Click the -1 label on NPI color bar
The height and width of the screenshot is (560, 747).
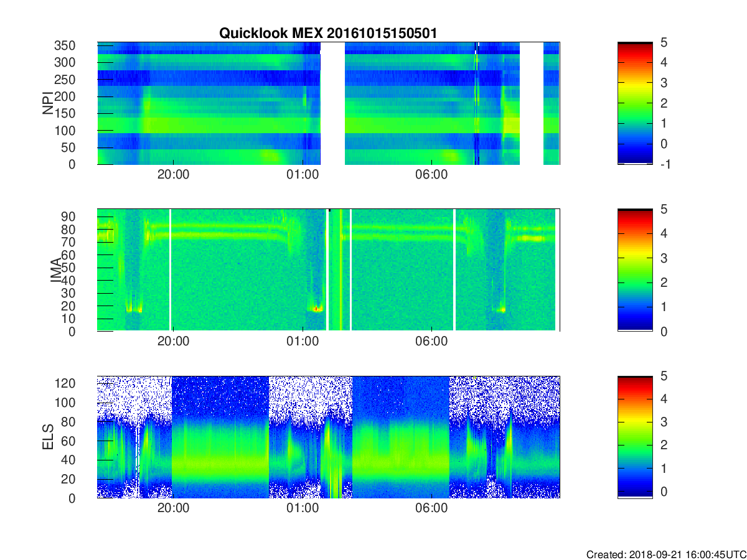coord(665,164)
